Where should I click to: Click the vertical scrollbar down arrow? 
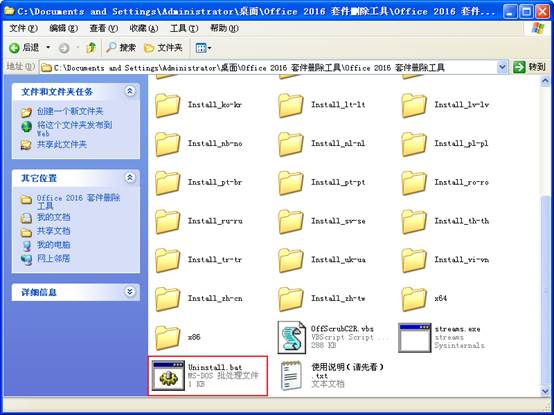tap(545, 390)
